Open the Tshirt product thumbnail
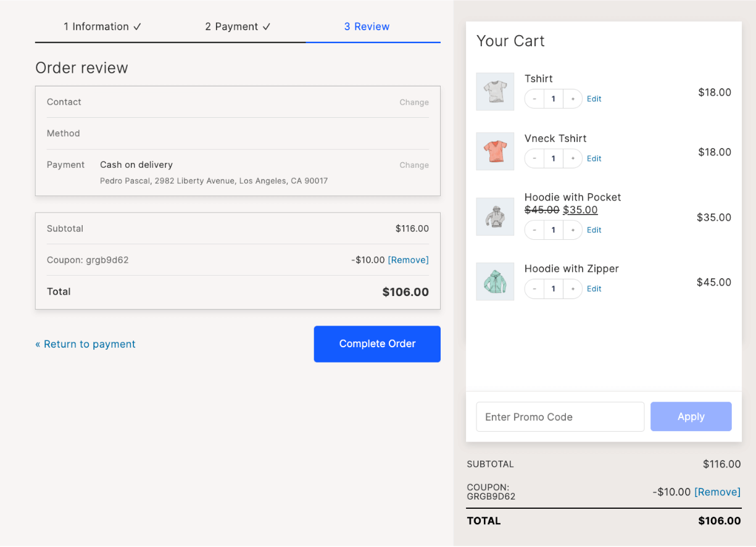 click(495, 92)
